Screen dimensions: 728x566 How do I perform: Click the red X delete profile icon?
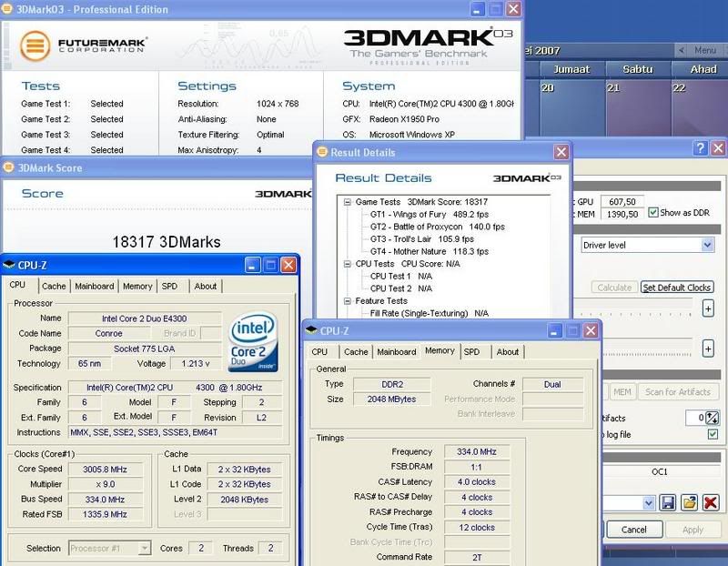(x=711, y=502)
